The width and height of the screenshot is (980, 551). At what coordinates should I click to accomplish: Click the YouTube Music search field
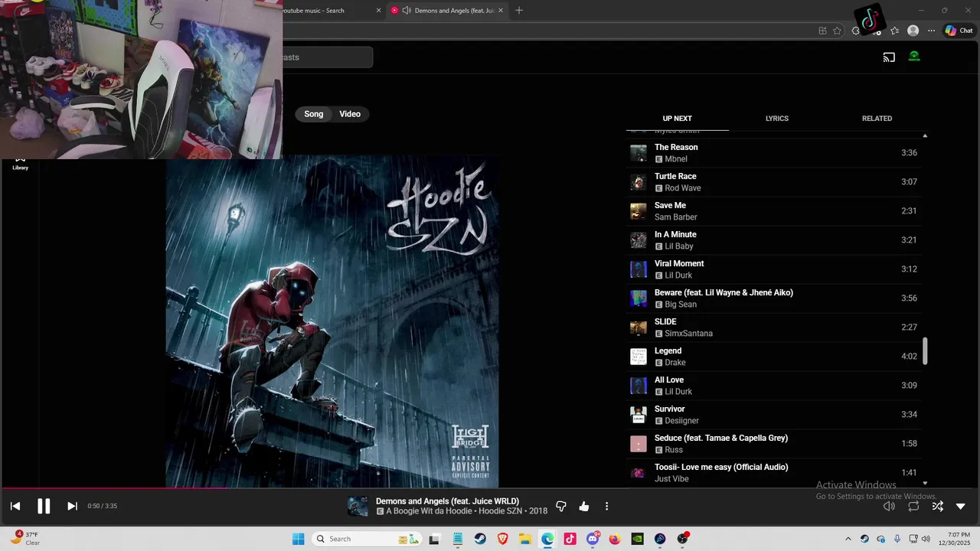(328, 57)
